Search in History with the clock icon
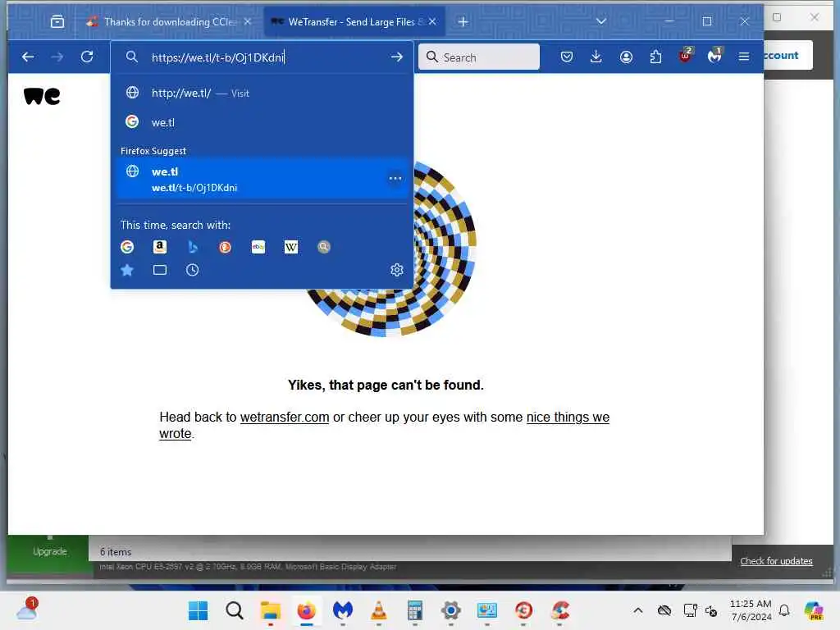This screenshot has height=630, width=840. (192, 270)
